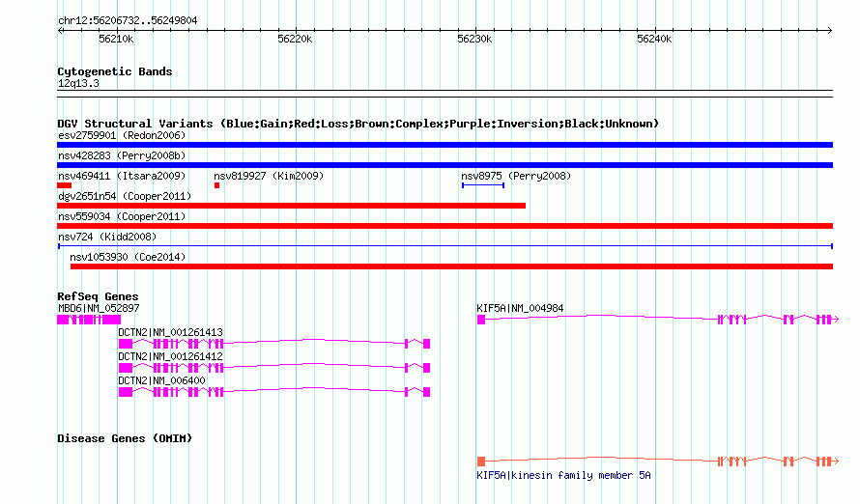
Task: Click the red bar of dgv2651n54
Action: (291, 206)
